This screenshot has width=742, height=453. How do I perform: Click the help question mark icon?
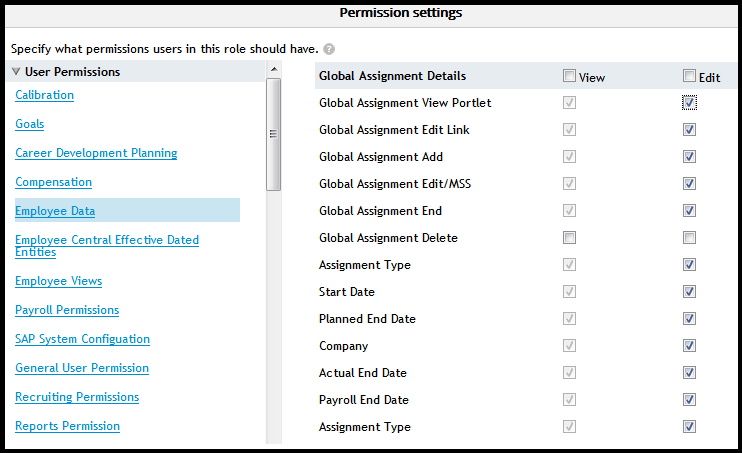coord(329,48)
